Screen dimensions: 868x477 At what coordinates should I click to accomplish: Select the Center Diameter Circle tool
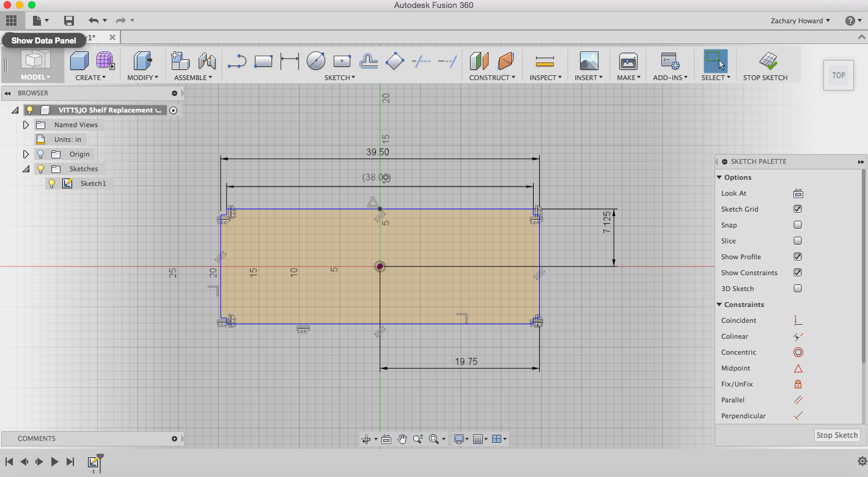click(x=316, y=60)
